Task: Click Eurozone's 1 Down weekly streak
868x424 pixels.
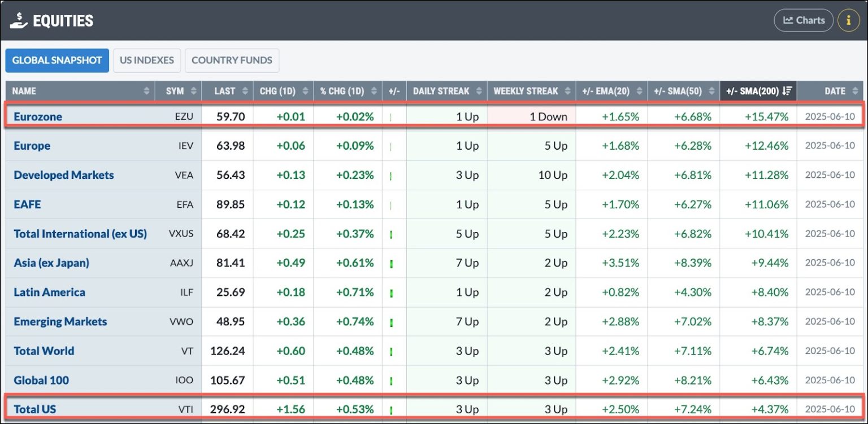Action: (x=548, y=117)
